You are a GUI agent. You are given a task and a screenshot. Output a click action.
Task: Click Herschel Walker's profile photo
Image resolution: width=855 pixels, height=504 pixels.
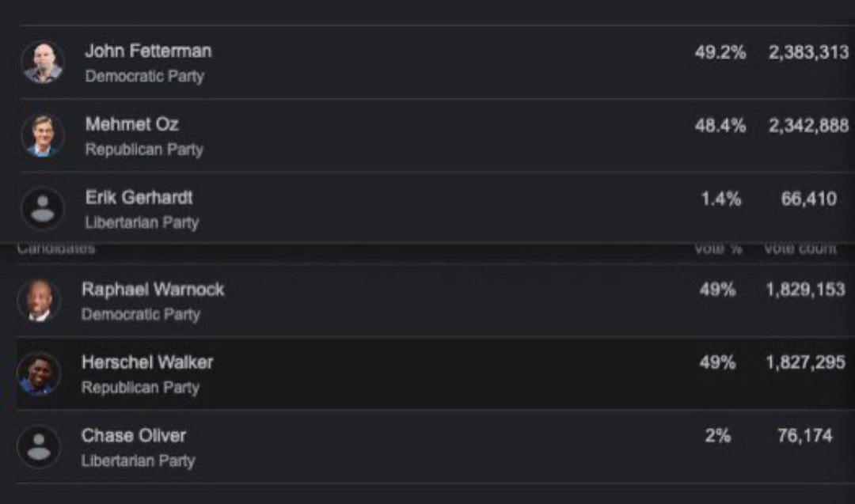(39, 373)
